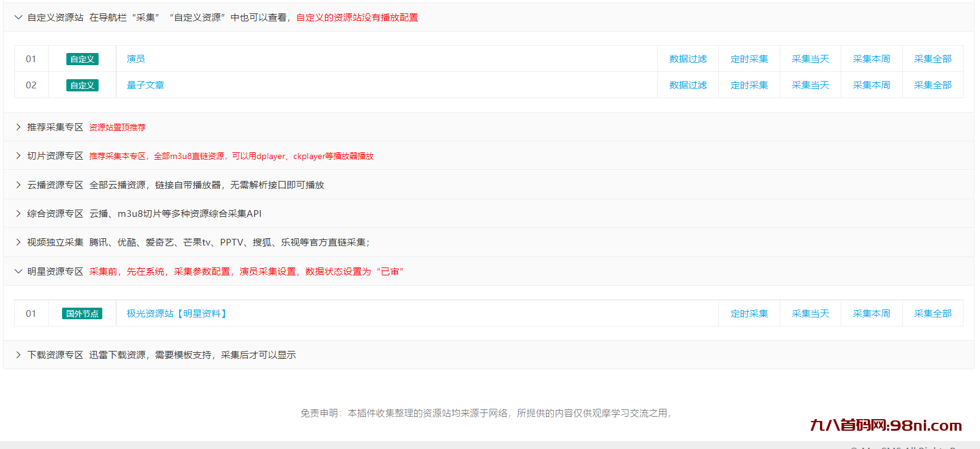The height and width of the screenshot is (449, 980).
Task: Expand the 下载资源专区 section
Action: [x=55, y=355]
